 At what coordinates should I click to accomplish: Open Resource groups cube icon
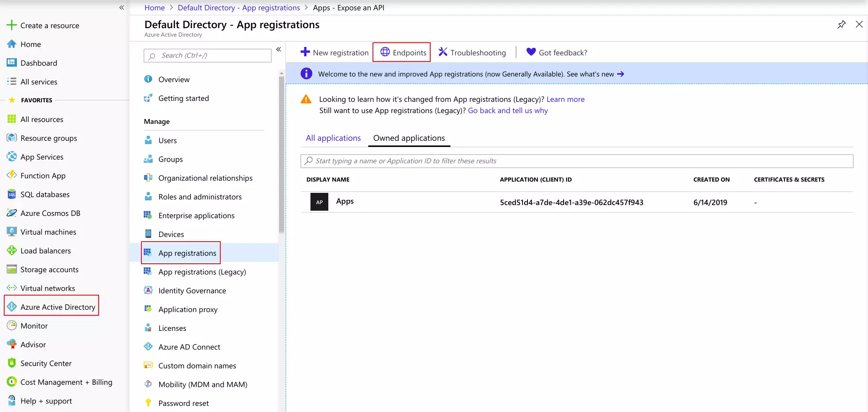coord(12,138)
